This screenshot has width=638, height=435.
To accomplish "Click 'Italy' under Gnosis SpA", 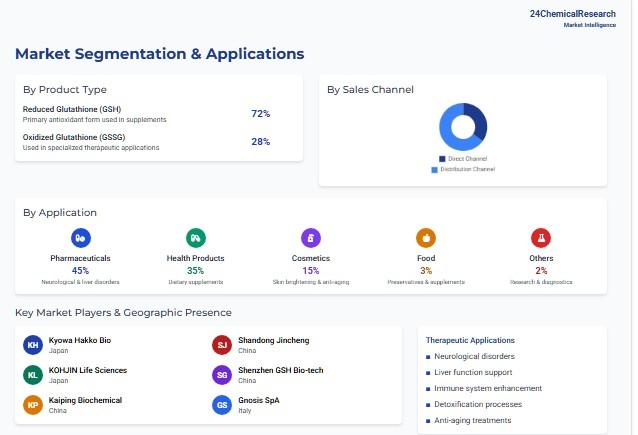I will click(x=245, y=411).
